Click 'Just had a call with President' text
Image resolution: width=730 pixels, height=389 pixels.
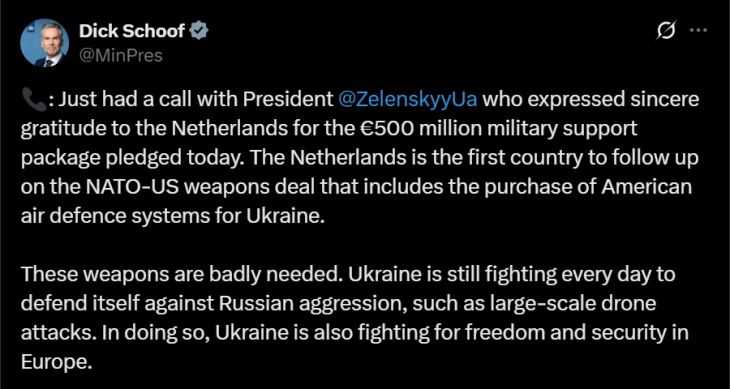point(195,100)
